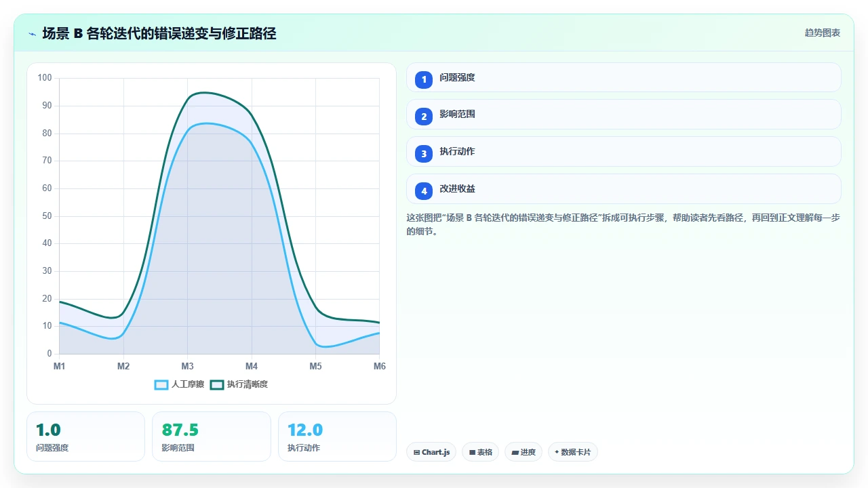Click the number 3 badge
The height and width of the screenshot is (488, 868).
[424, 154]
